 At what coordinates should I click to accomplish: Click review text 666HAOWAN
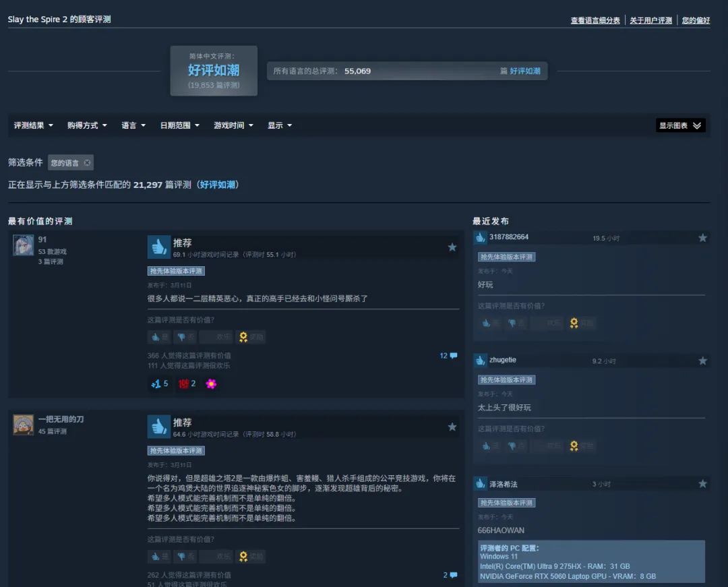pos(501,530)
